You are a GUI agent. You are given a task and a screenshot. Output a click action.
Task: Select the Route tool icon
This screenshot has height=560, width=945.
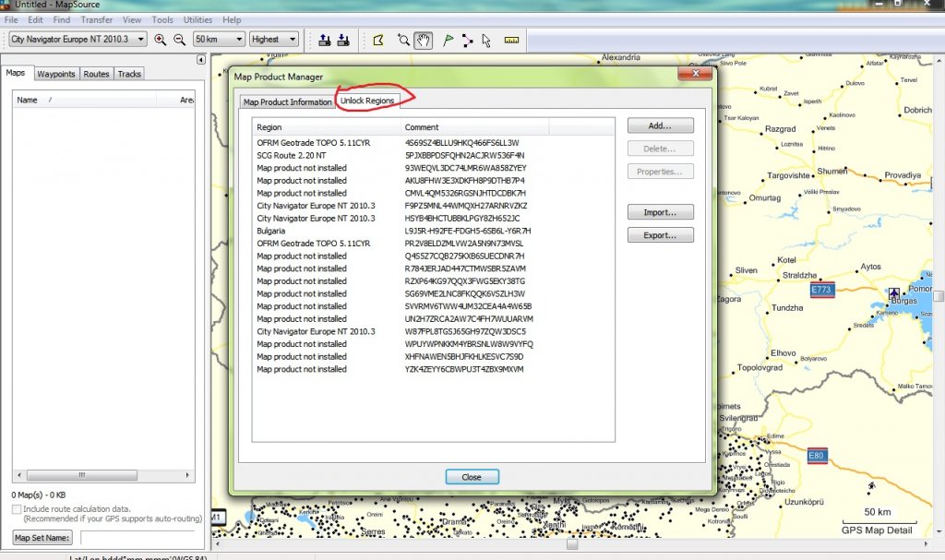[x=467, y=40]
